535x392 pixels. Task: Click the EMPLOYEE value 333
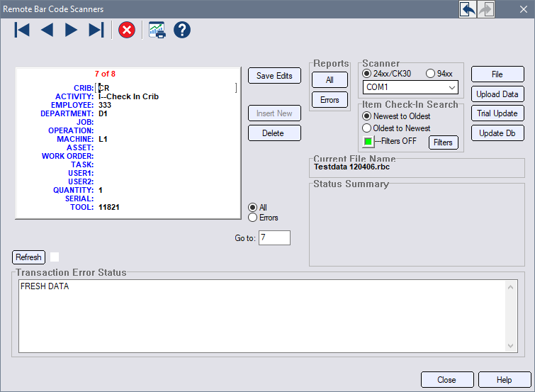point(105,105)
